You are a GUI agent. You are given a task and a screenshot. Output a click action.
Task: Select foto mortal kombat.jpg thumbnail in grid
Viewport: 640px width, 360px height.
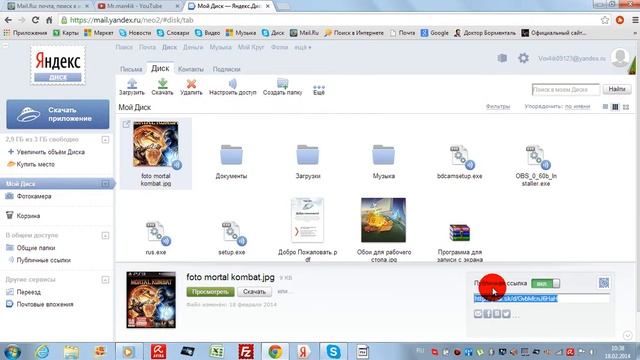(156, 144)
